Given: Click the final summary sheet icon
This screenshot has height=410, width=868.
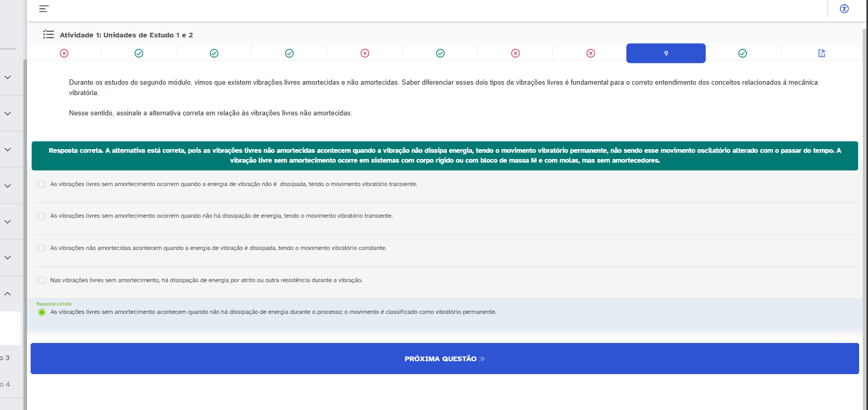Looking at the screenshot, I should pyautogui.click(x=821, y=54).
